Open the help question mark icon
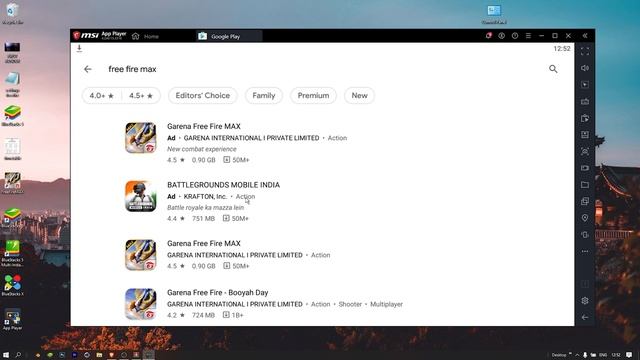Viewport: 640px width, 360px height. click(515, 36)
